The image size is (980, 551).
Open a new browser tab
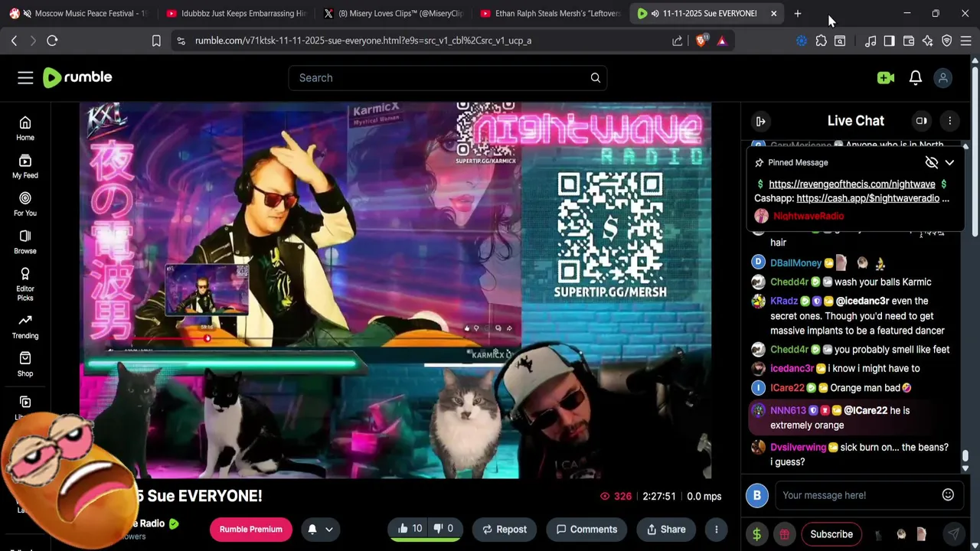click(797, 13)
